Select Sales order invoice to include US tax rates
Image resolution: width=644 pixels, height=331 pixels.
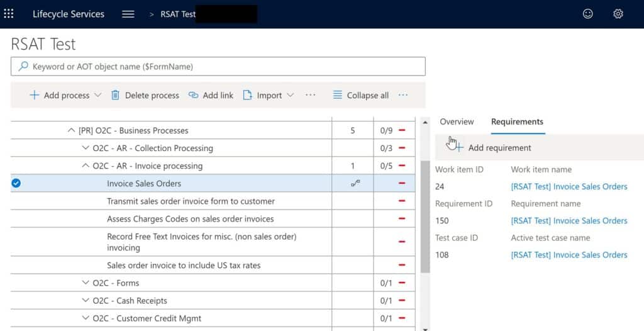pos(184,265)
